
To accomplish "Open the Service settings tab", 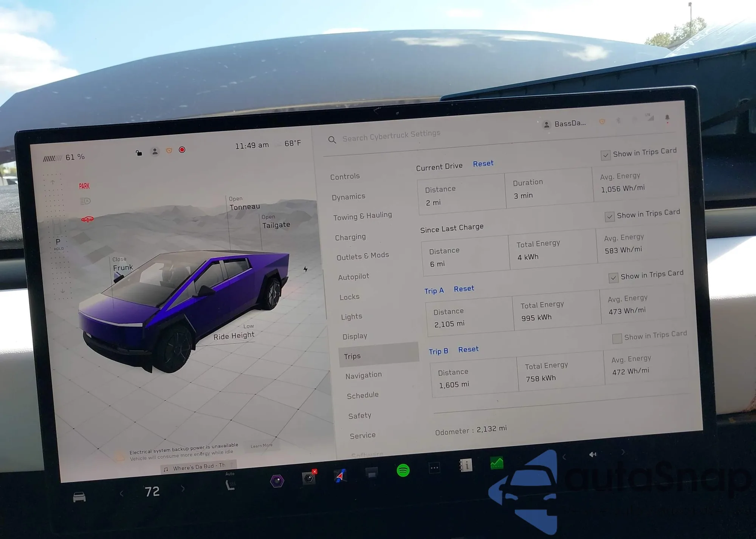I will click(x=363, y=436).
